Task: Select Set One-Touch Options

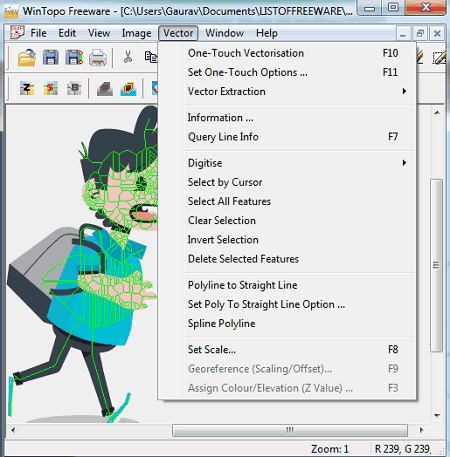Action: 287,72
